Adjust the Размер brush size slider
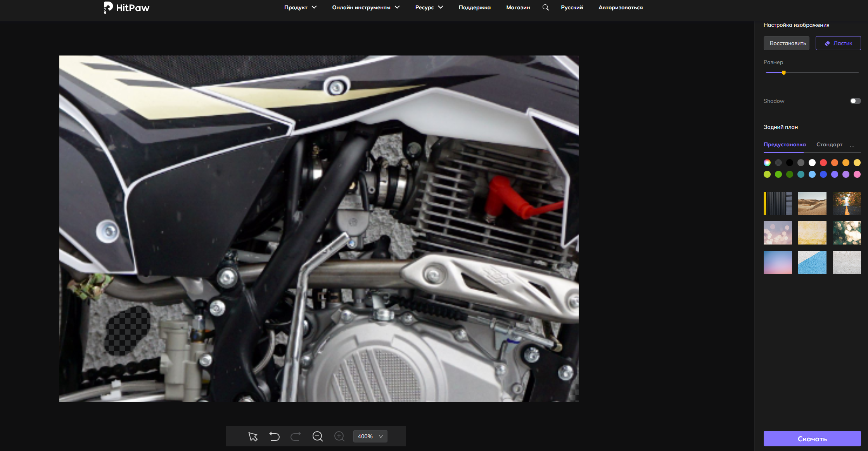The width and height of the screenshot is (868, 451). [x=812, y=73]
